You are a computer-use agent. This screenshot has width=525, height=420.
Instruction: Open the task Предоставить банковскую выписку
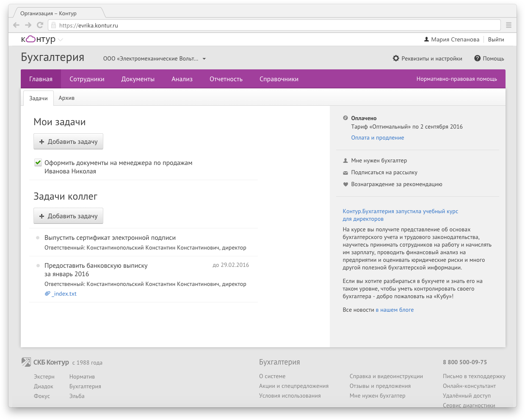tap(96, 270)
